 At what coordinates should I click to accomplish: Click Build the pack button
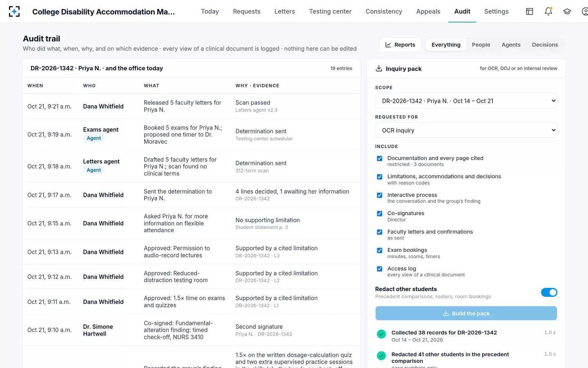point(466,314)
